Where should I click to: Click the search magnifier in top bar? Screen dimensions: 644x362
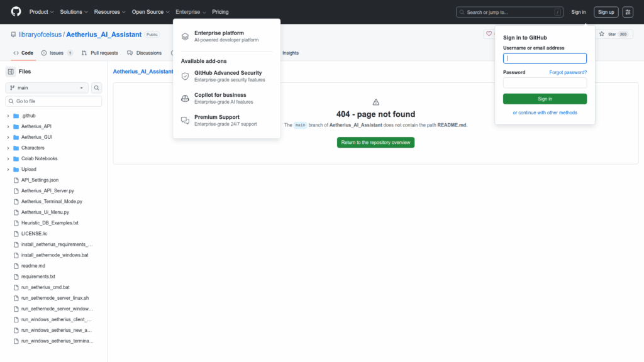click(462, 13)
